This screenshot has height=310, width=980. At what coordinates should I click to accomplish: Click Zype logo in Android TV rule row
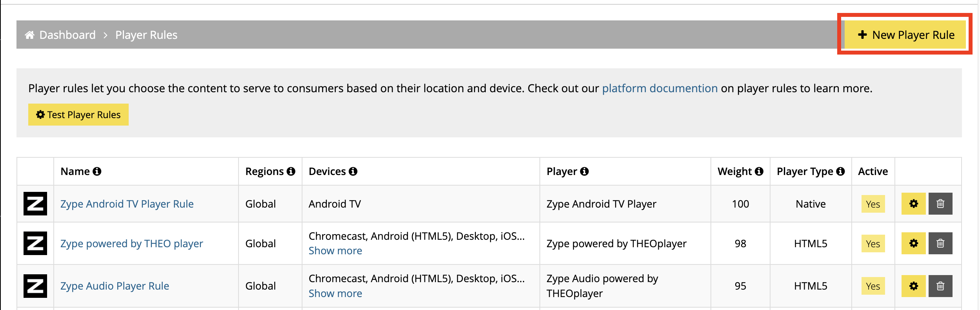tap(35, 204)
